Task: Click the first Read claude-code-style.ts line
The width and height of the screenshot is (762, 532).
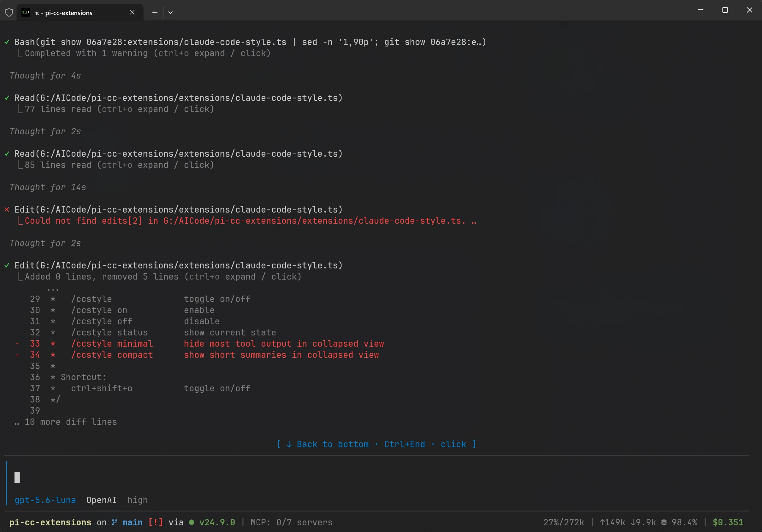Action: [x=178, y=98]
